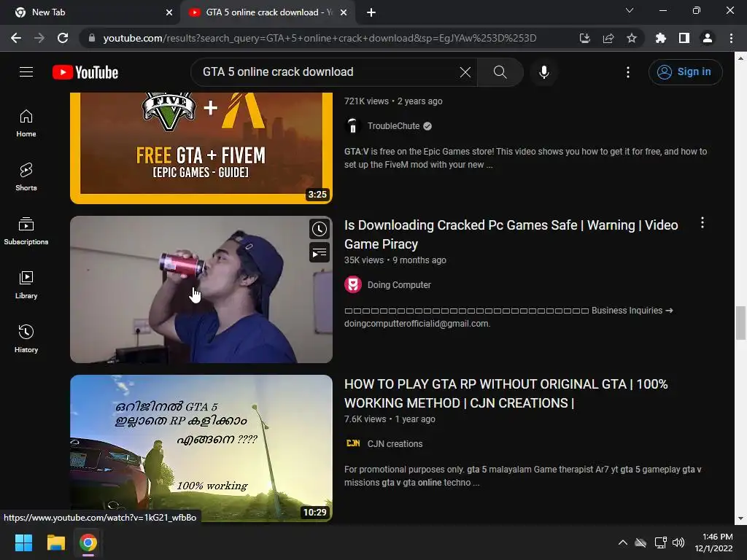This screenshot has width=747, height=560.
Task: Click '35K views • 9 months ago' text
Action: pos(395,260)
